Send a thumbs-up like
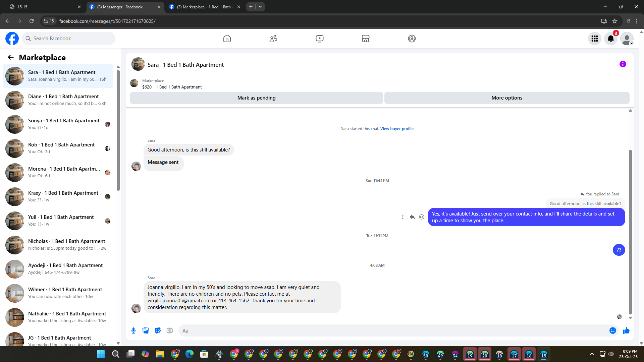This screenshot has width=644, height=362. pos(626,330)
